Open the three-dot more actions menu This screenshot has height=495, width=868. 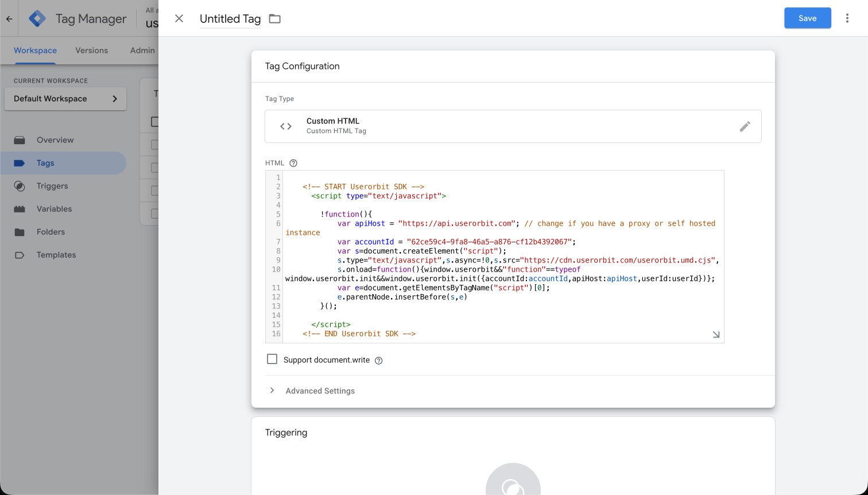click(x=847, y=18)
